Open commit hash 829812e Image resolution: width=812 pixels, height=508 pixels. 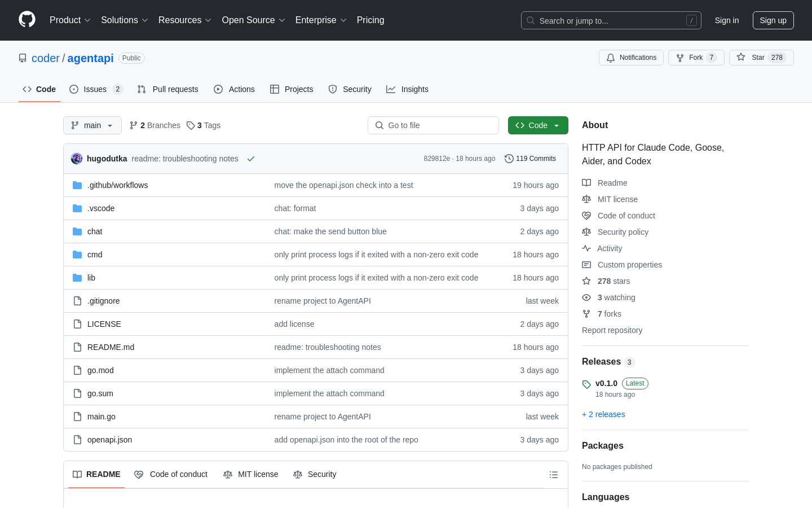tap(436, 159)
